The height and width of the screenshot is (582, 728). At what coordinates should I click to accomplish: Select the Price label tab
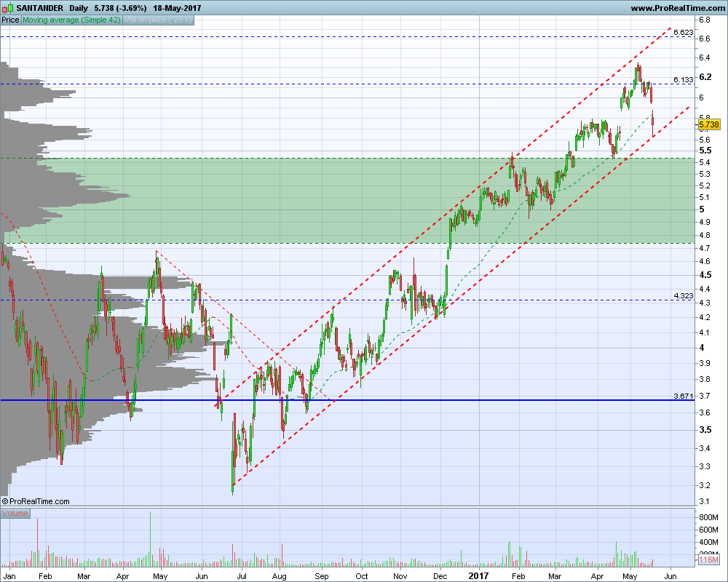tap(10, 20)
